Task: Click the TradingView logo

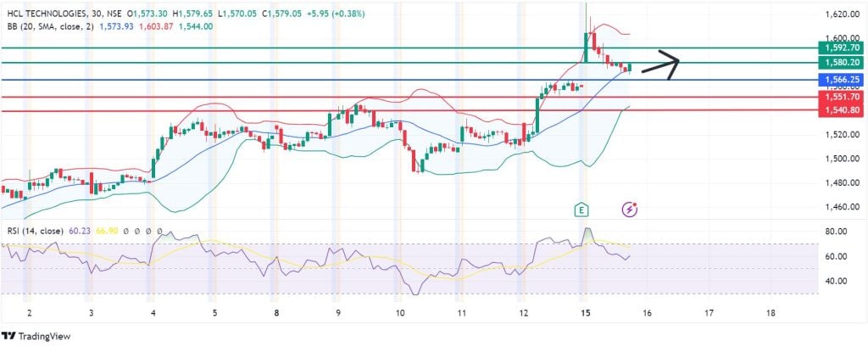Action: (x=36, y=336)
